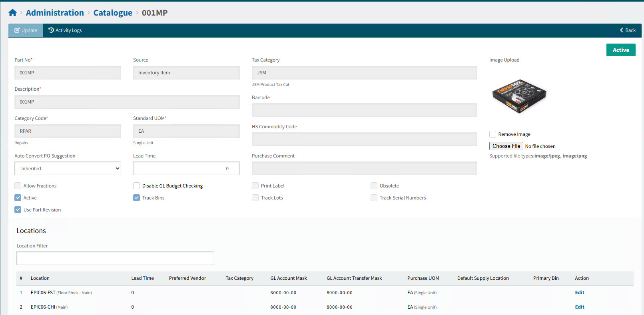The height and width of the screenshot is (315, 644).
Task: Click the green Active status button
Action: coord(620,50)
